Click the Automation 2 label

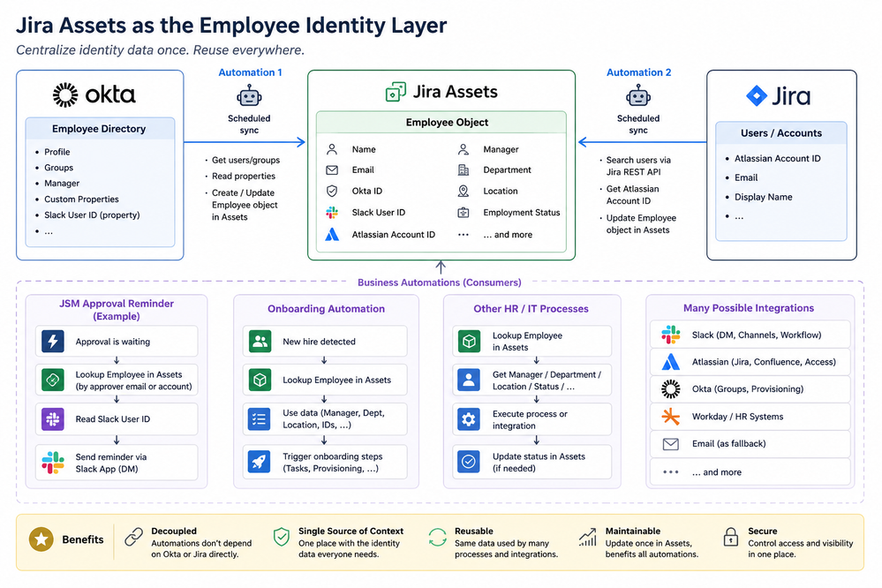[x=638, y=72]
